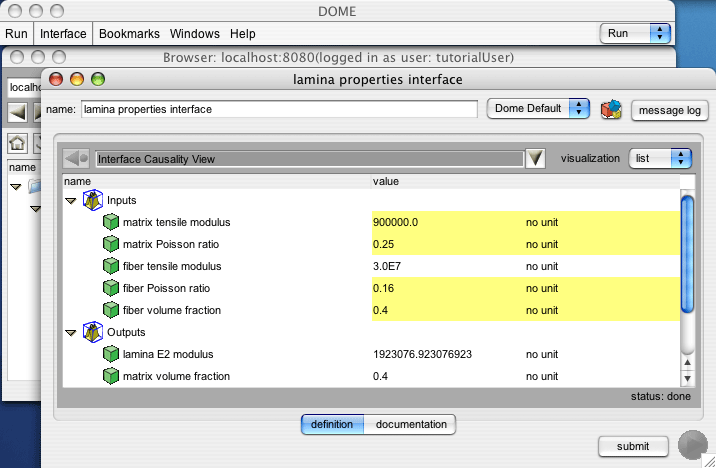Click the round grey play button beside submit

[692, 445]
